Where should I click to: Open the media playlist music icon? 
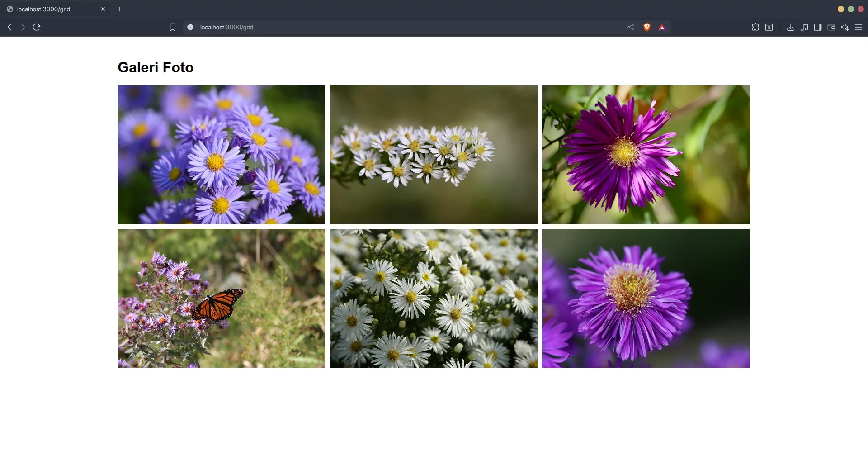(x=804, y=27)
